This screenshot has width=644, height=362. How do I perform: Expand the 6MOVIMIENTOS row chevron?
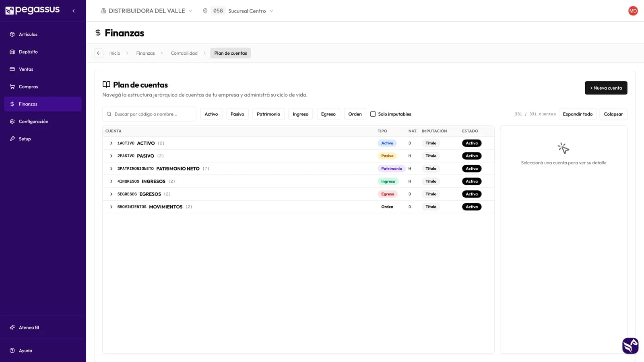[x=111, y=207]
